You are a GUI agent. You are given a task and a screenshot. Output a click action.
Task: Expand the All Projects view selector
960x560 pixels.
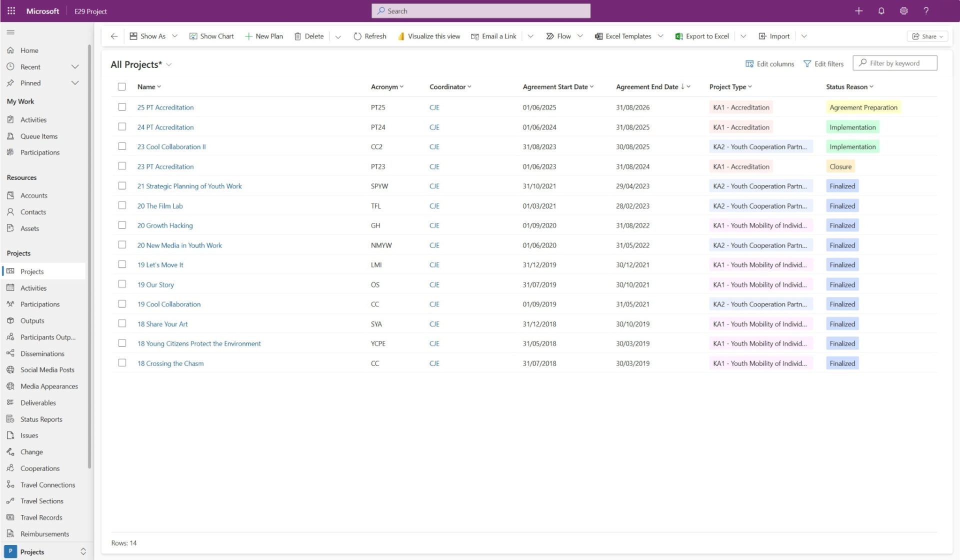[x=169, y=64]
